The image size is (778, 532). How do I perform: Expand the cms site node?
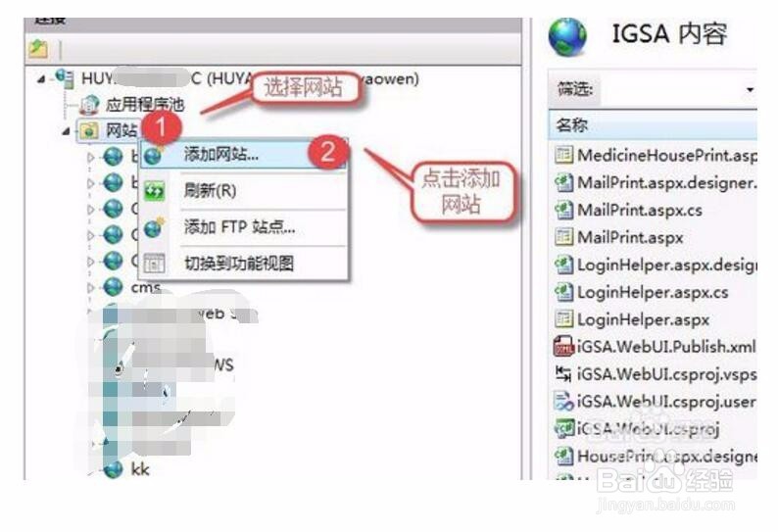click(90, 287)
